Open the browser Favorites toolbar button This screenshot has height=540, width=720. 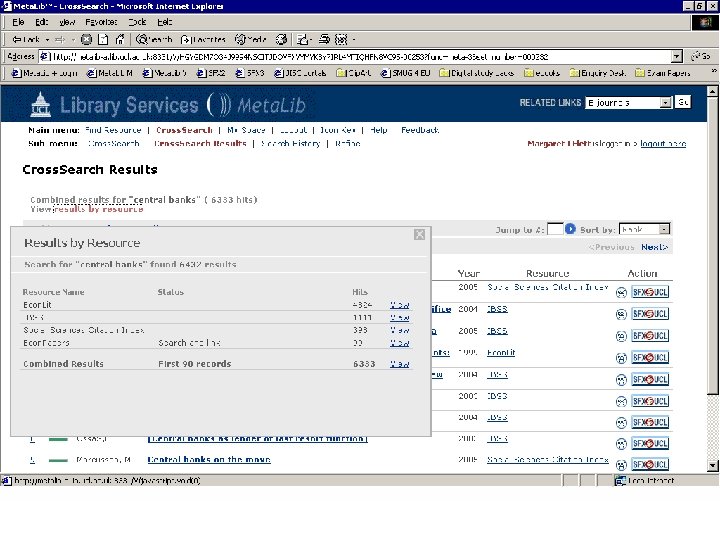(202, 39)
